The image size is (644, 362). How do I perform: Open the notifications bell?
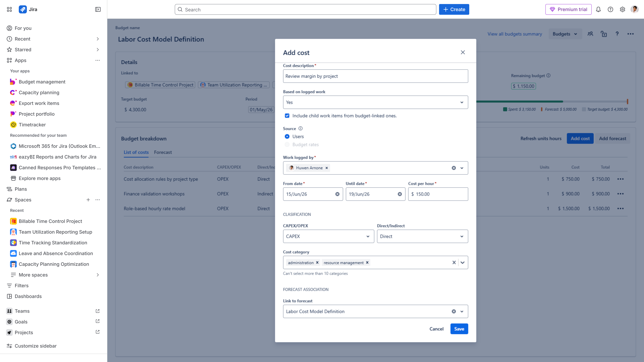(598, 9)
